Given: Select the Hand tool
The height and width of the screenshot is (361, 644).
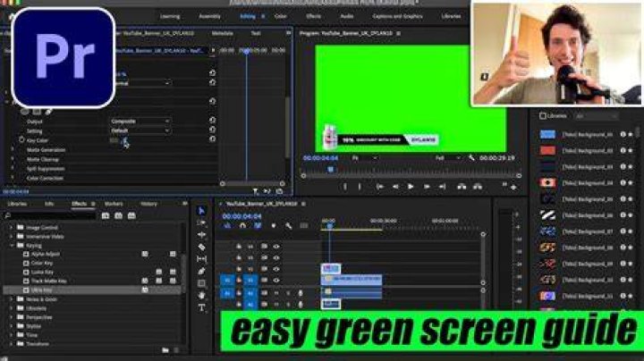Looking at the screenshot, I should (201, 296).
